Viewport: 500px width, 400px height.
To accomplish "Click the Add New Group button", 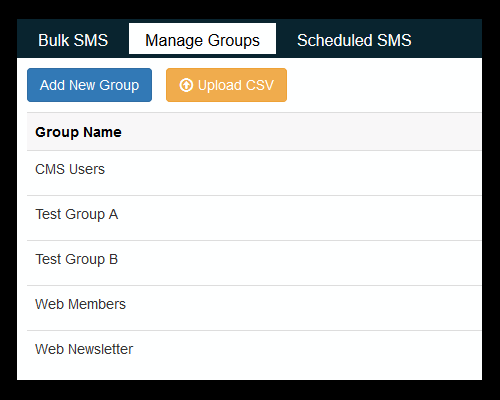I will 89,85.
